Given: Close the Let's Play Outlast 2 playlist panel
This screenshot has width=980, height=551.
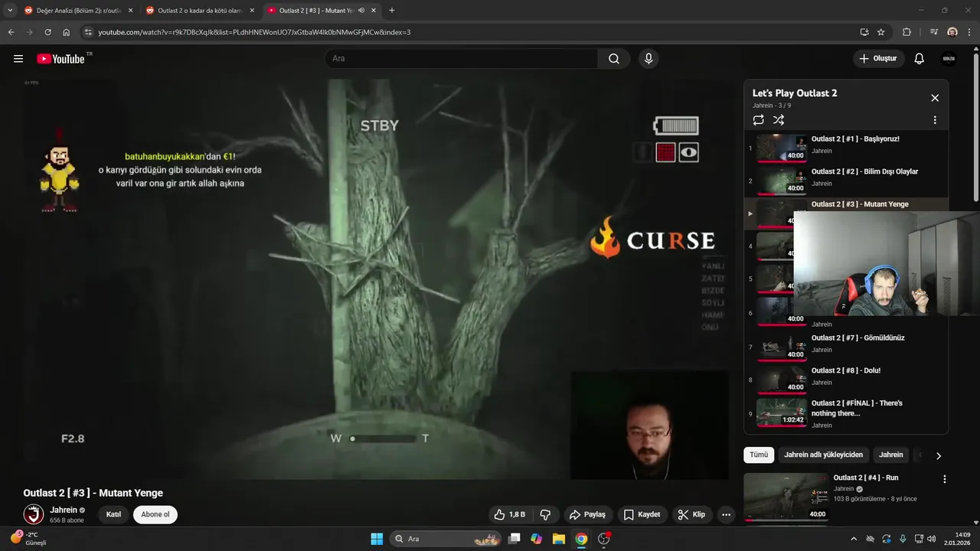Looking at the screenshot, I should click(935, 98).
